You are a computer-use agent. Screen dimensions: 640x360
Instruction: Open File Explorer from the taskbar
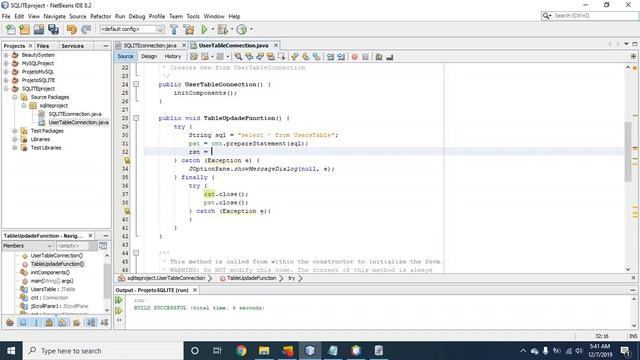pos(264,351)
